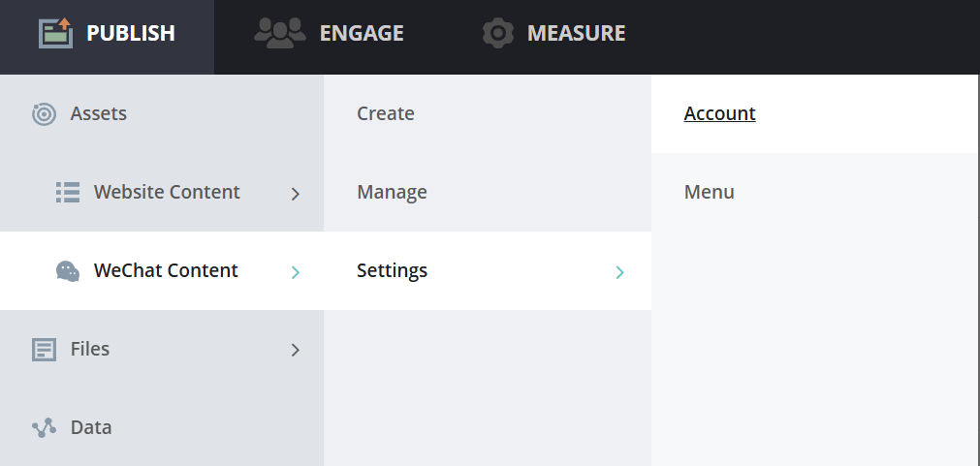The width and height of the screenshot is (980, 466).
Task: Click the Assets section heading text
Action: coord(98,113)
